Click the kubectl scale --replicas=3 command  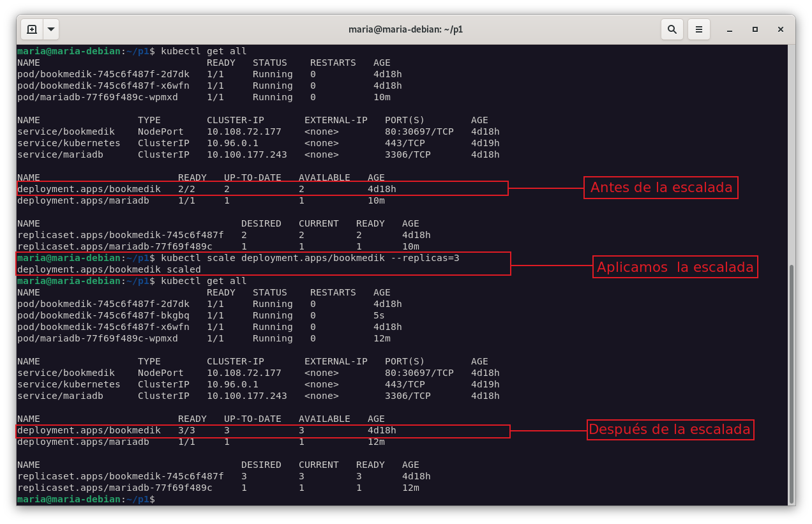coord(310,258)
